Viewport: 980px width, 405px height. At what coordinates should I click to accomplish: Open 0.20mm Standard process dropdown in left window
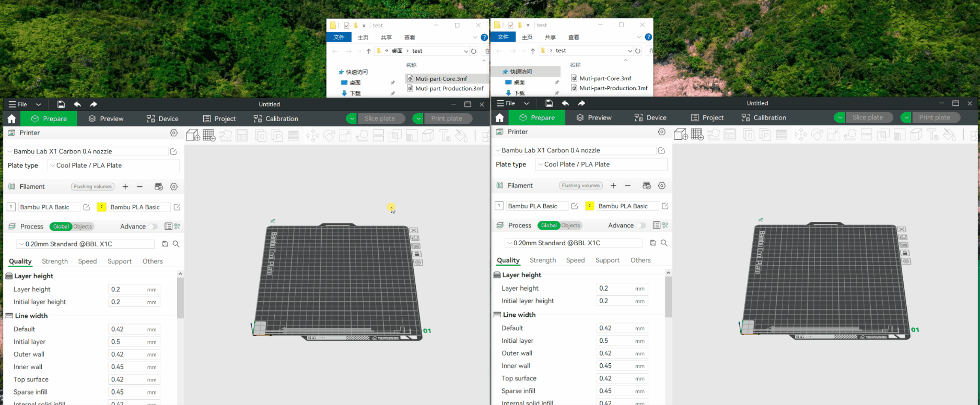point(85,244)
